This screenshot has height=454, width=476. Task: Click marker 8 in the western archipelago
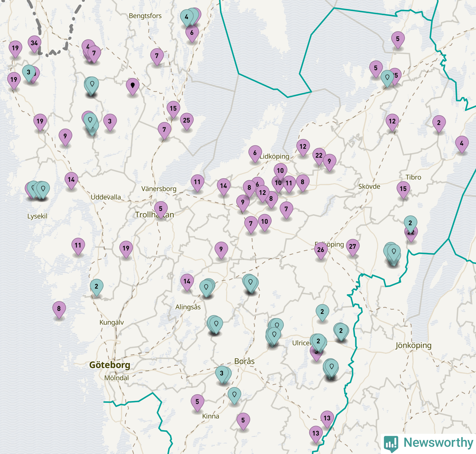tap(59, 310)
